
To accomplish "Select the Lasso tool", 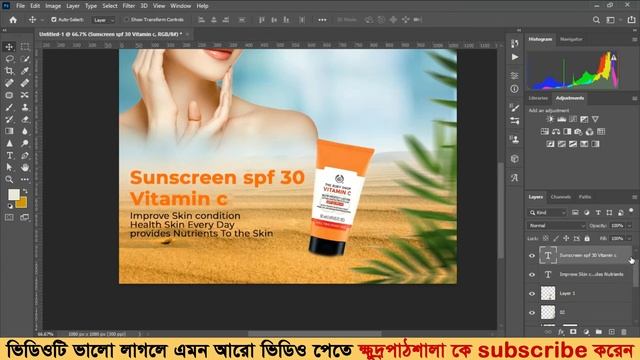I will (x=9, y=59).
